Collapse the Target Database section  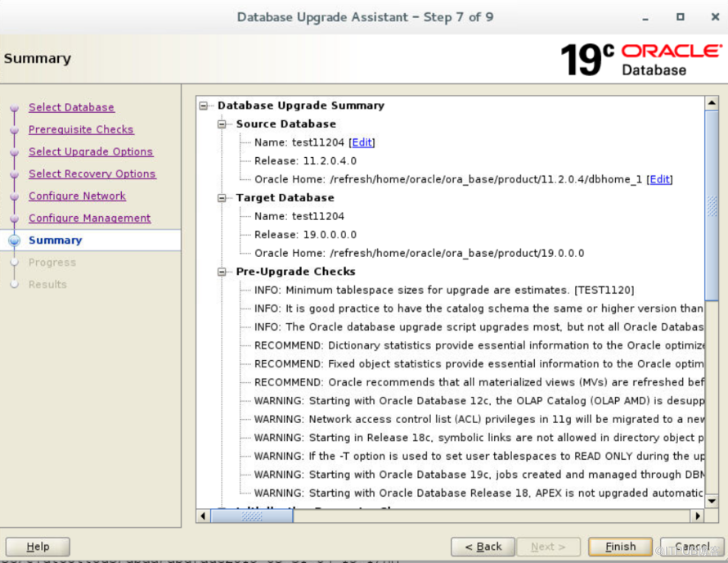tap(222, 198)
